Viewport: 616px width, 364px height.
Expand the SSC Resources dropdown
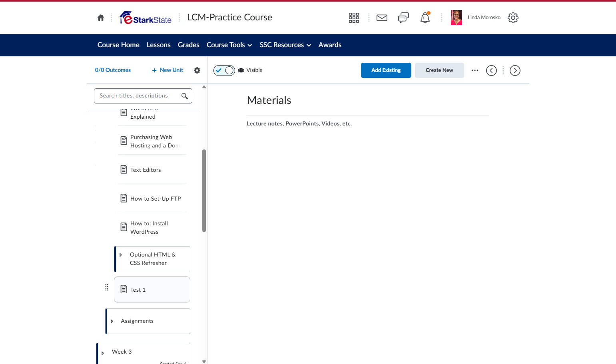(x=285, y=45)
